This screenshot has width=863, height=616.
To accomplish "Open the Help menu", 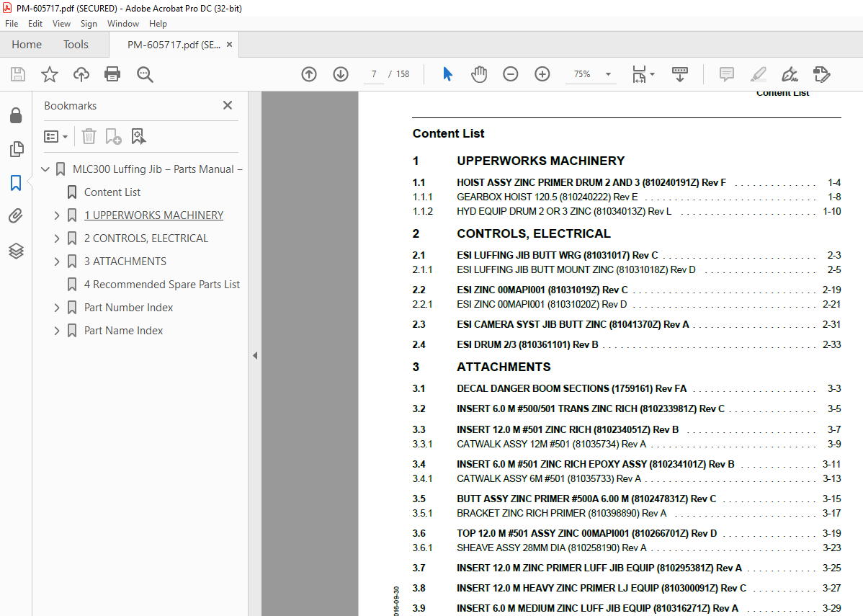I will tap(158, 24).
